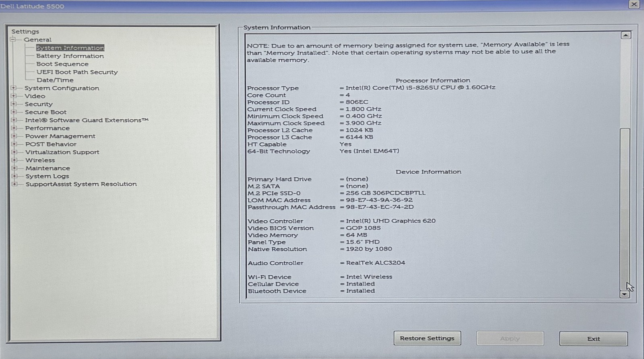
Task: Click the Audio Controller value RealTek ALC3204
Action: pos(376,263)
